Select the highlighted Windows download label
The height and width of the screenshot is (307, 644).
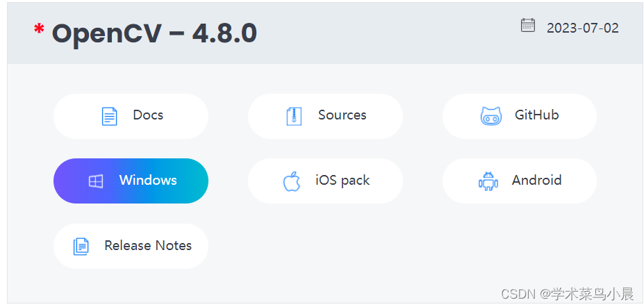coord(148,180)
